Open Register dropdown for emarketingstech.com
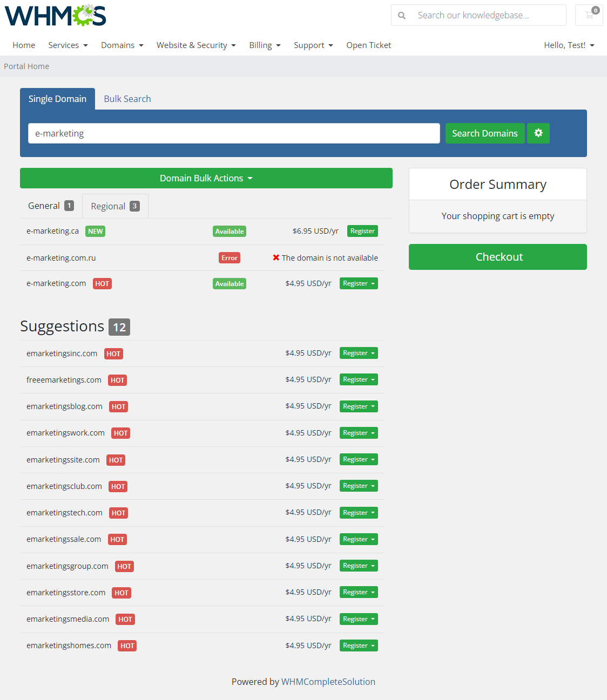This screenshot has height=700, width=607. pos(359,513)
